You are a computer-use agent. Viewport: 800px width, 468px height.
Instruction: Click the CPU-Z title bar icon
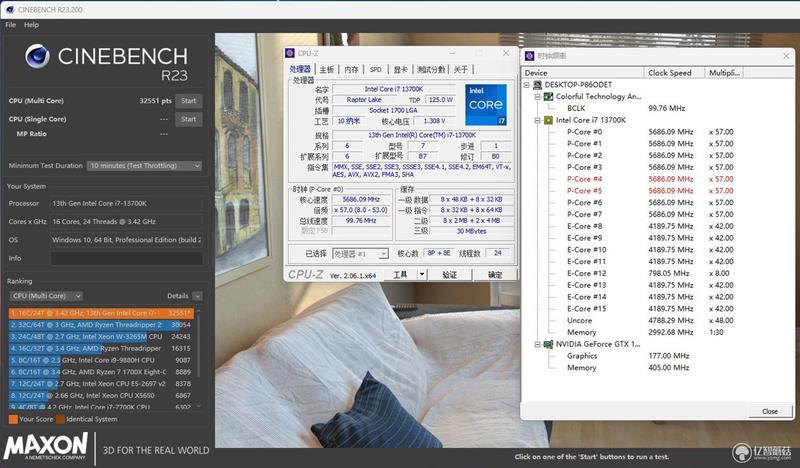point(290,53)
